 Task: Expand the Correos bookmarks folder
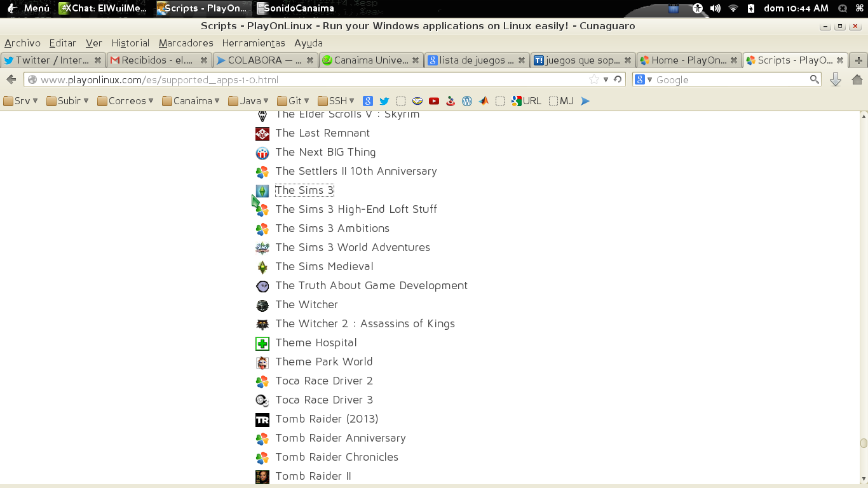coord(126,101)
